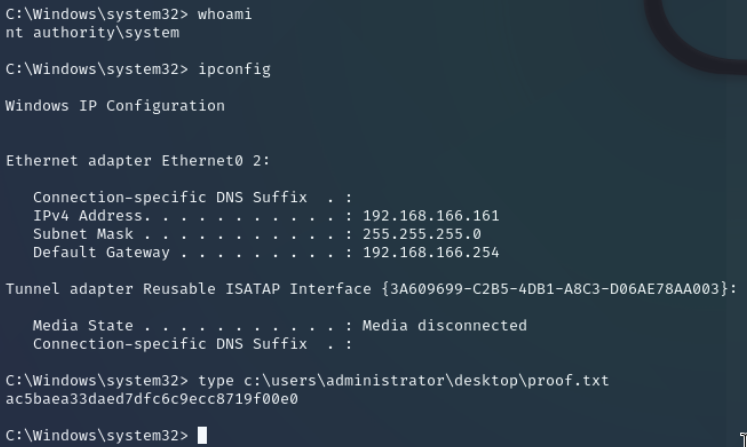Click the proof hash ac5baea33daed7dfc6c9ecc8719f00e0
The height and width of the screenshot is (447, 747).
click(x=151, y=399)
